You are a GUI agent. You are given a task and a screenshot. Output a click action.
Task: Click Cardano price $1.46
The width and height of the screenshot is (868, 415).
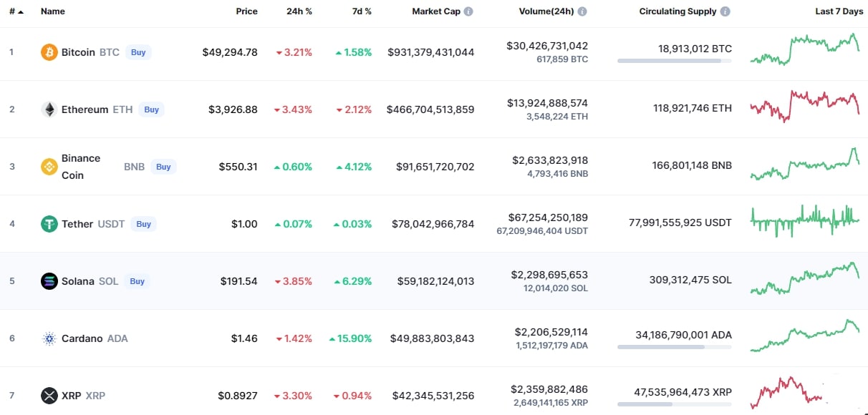pos(244,338)
